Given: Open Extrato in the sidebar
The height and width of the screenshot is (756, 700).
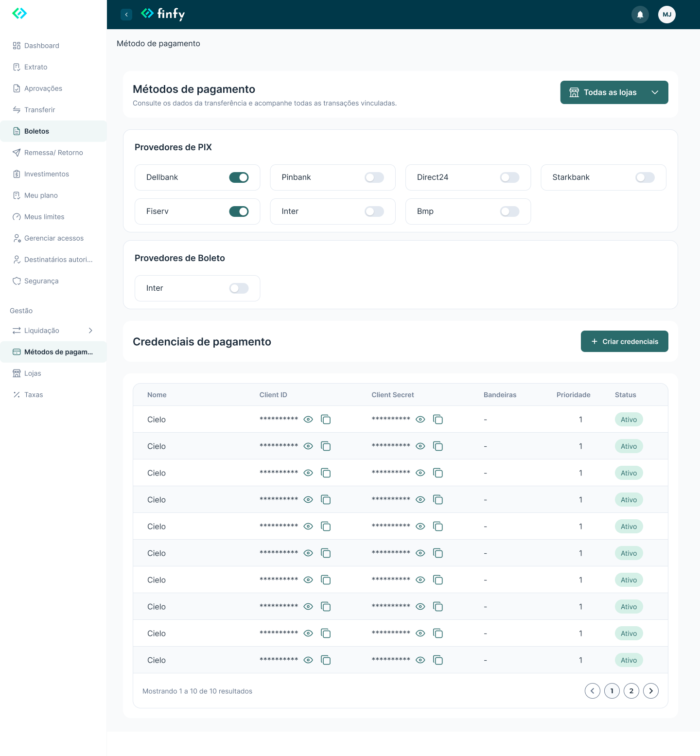Looking at the screenshot, I should pos(53,67).
